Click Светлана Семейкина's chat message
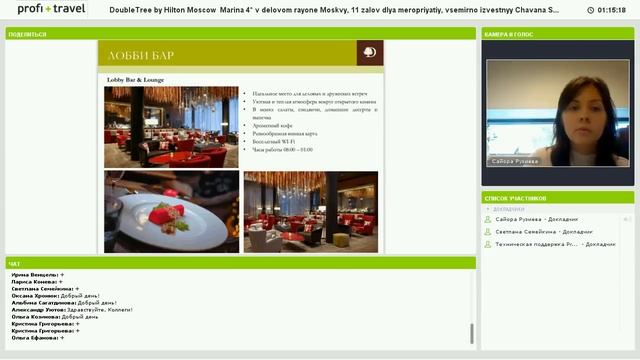 tap(45, 289)
